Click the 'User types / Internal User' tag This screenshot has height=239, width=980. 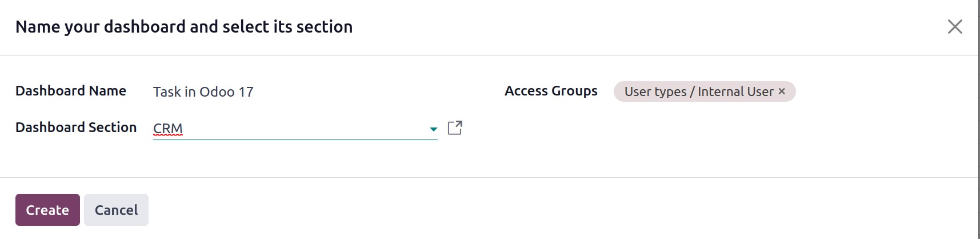704,91
